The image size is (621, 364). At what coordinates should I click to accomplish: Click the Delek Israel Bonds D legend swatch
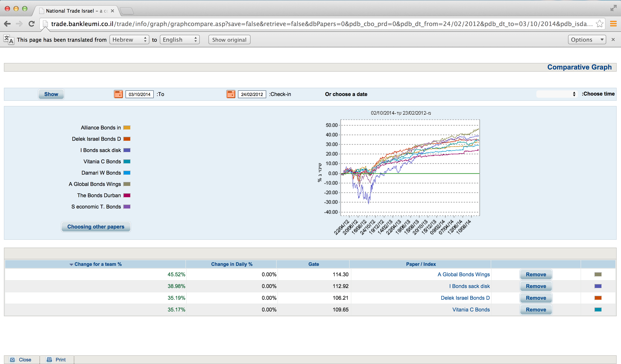point(127,139)
